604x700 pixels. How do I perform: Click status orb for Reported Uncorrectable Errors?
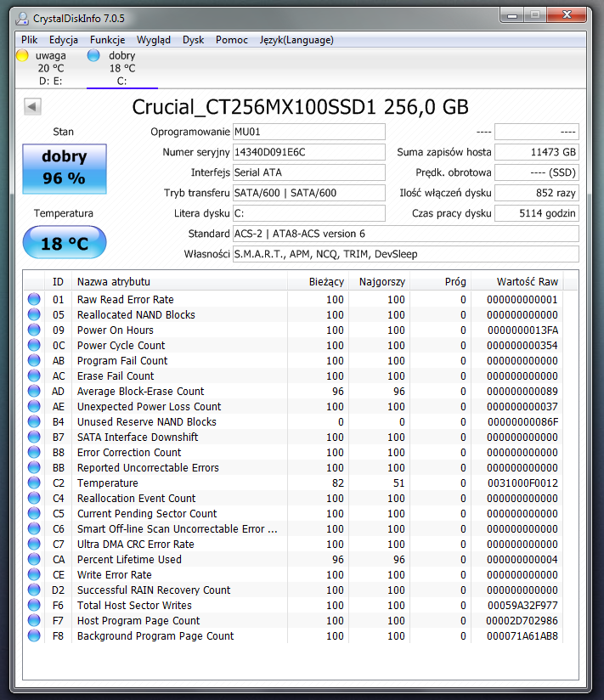tap(34, 467)
